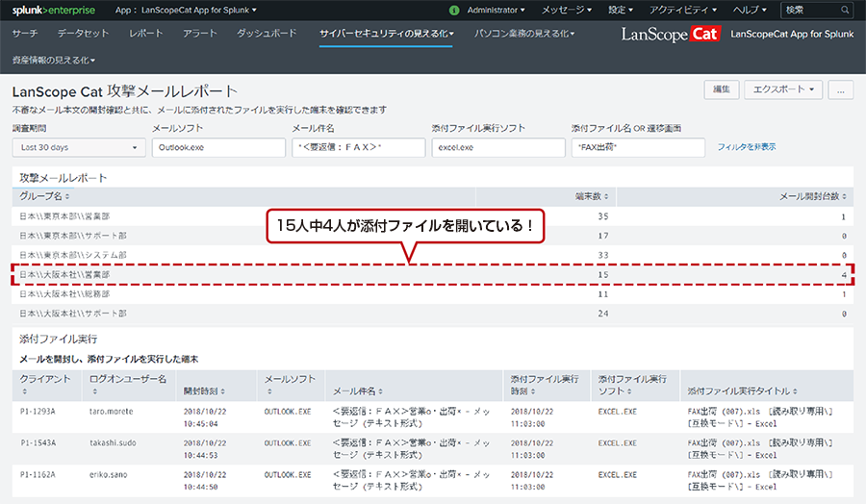The image size is (866, 504).
Task: Select the 日本\\大阪本社\\総務部 row
Action: tap(432, 294)
